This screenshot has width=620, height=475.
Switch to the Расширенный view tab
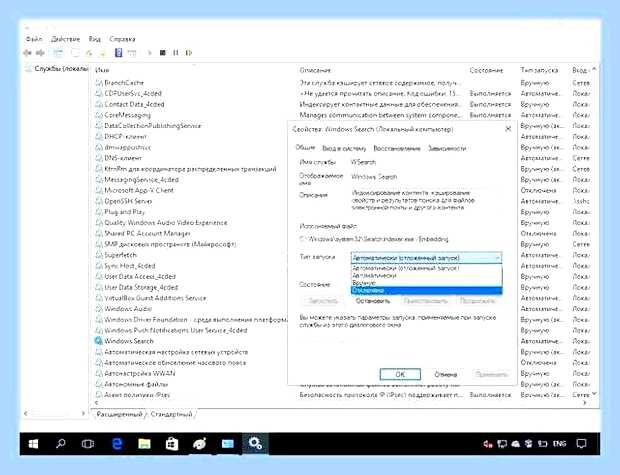tap(119, 414)
